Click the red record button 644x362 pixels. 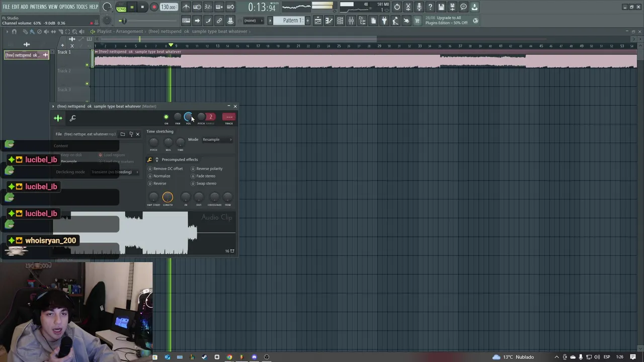pyautogui.click(x=154, y=8)
